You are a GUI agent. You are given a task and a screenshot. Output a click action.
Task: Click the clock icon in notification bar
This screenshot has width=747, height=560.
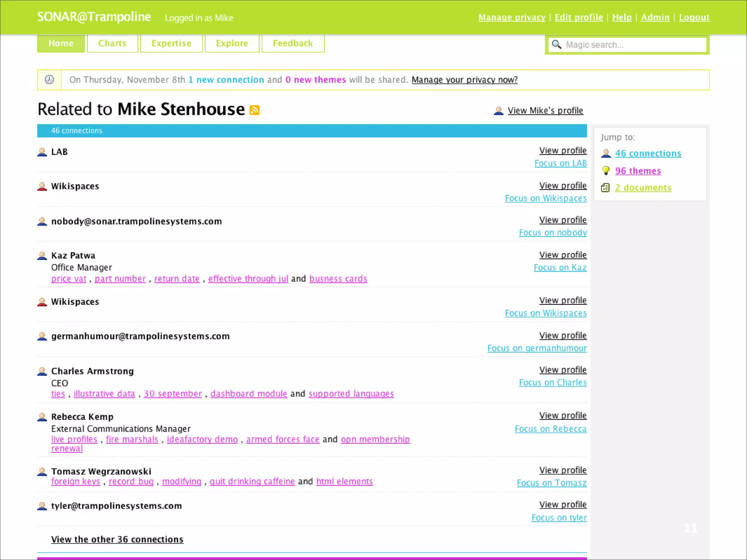[x=49, y=79]
